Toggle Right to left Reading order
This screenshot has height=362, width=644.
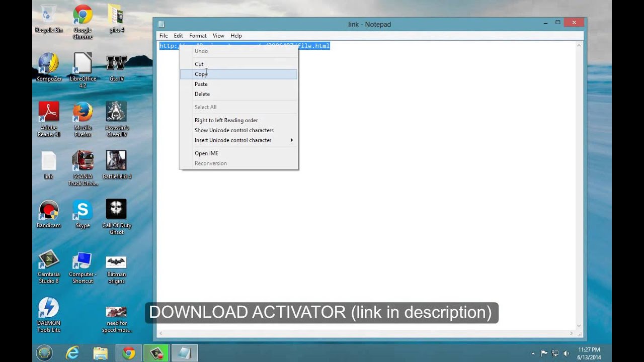pos(238,120)
